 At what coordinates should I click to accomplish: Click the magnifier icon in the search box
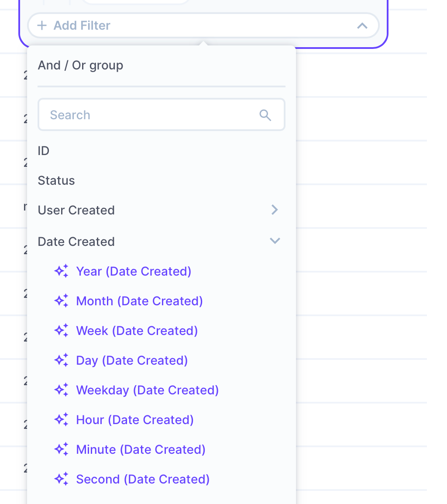[265, 115]
